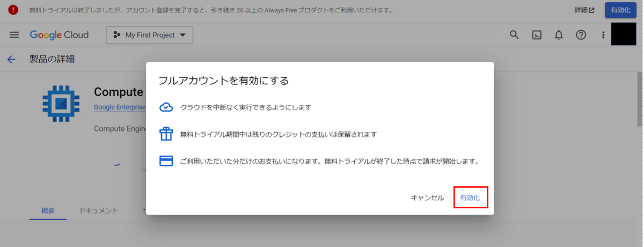Viewport: 644px width, 247px height.
Task: Open the help question mark icon
Action: point(581,35)
